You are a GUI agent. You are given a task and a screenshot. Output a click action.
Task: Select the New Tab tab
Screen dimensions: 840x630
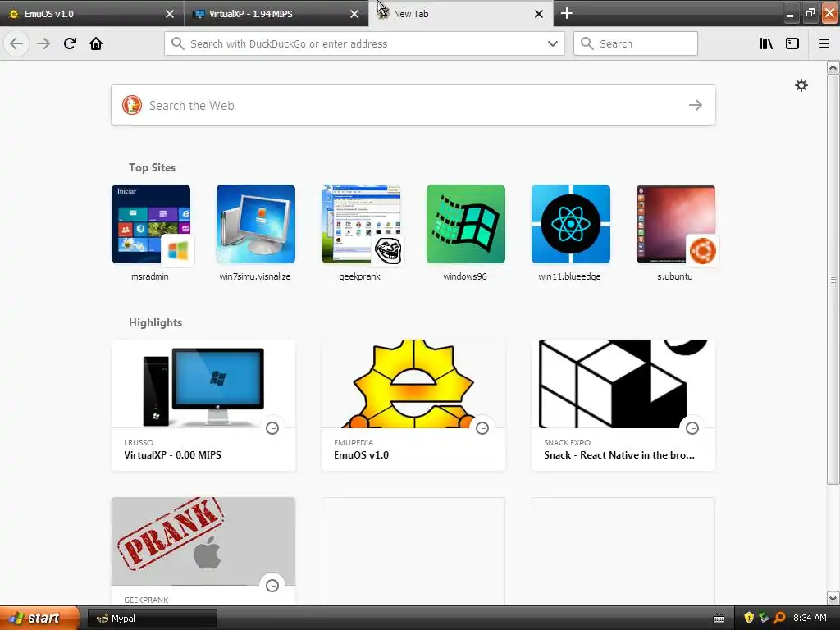pyautogui.click(x=461, y=14)
